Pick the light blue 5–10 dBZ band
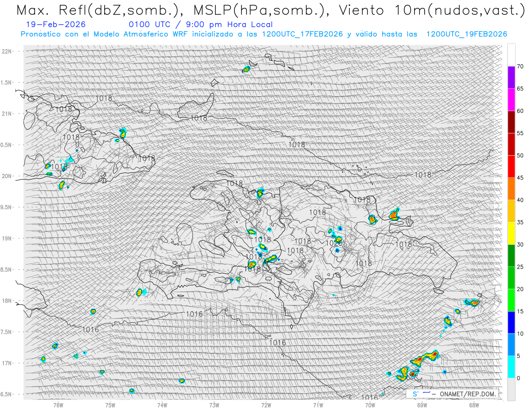The image size is (532, 411). [511, 344]
